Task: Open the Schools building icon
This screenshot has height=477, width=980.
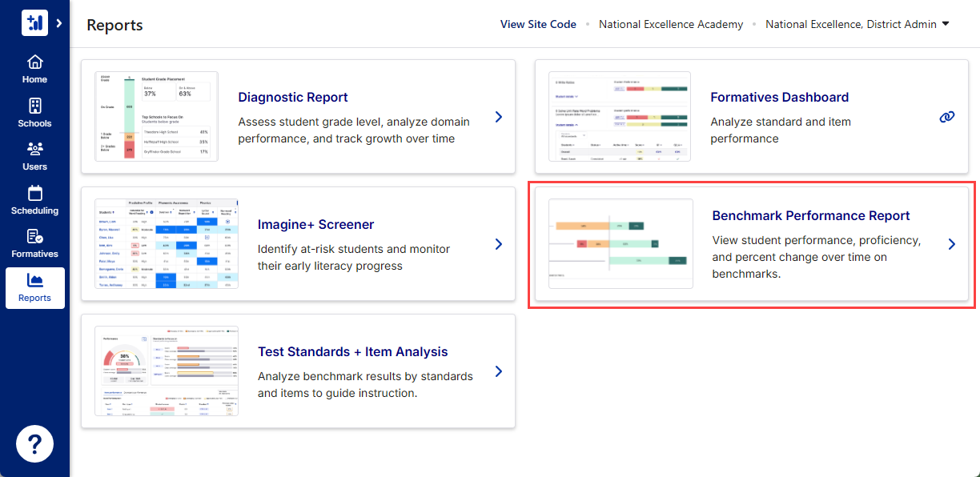Action: coord(34,106)
